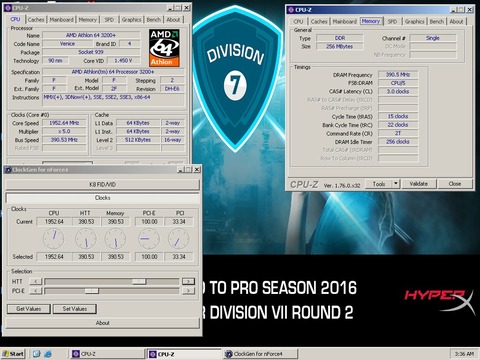Switch to Mainboard tab in left CPU-Z window
The height and width of the screenshot is (360, 480).
coord(61,20)
